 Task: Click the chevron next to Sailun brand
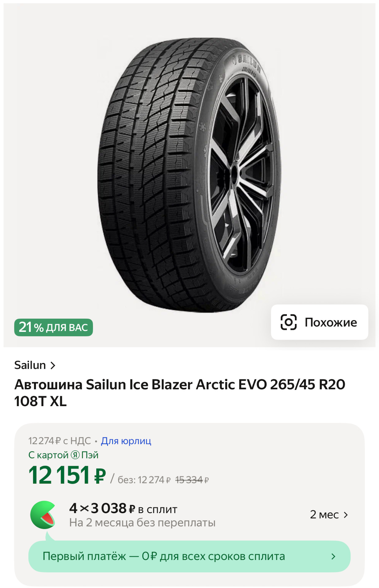(53, 365)
